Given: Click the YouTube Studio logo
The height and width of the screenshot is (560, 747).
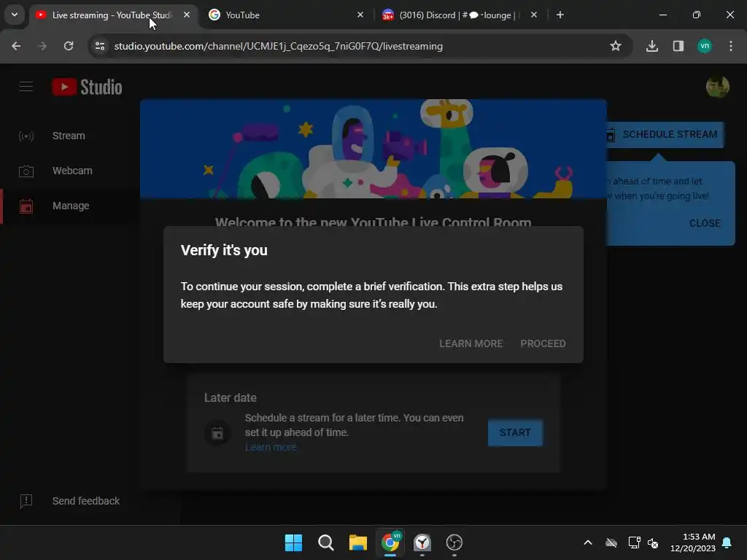Looking at the screenshot, I should (88, 87).
